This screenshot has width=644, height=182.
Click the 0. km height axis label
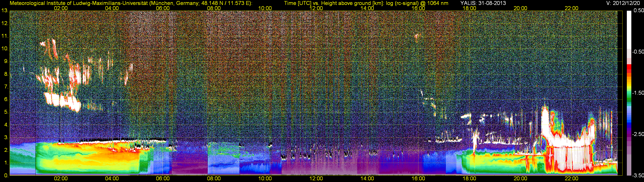[x=6, y=176]
